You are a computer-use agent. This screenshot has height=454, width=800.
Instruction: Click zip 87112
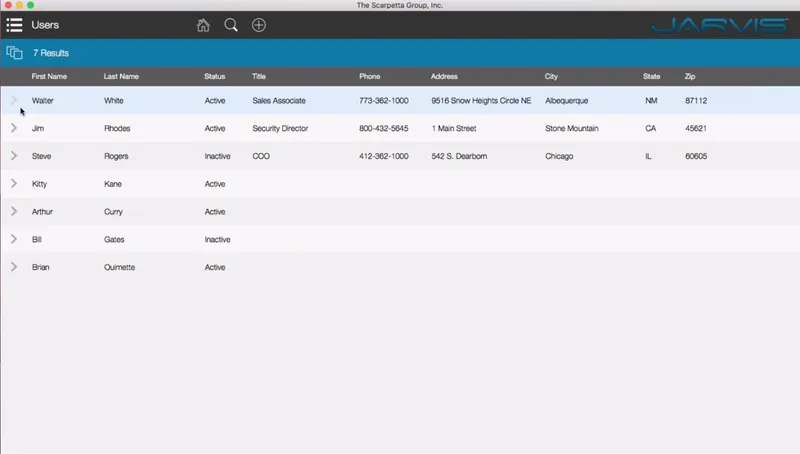click(x=696, y=100)
